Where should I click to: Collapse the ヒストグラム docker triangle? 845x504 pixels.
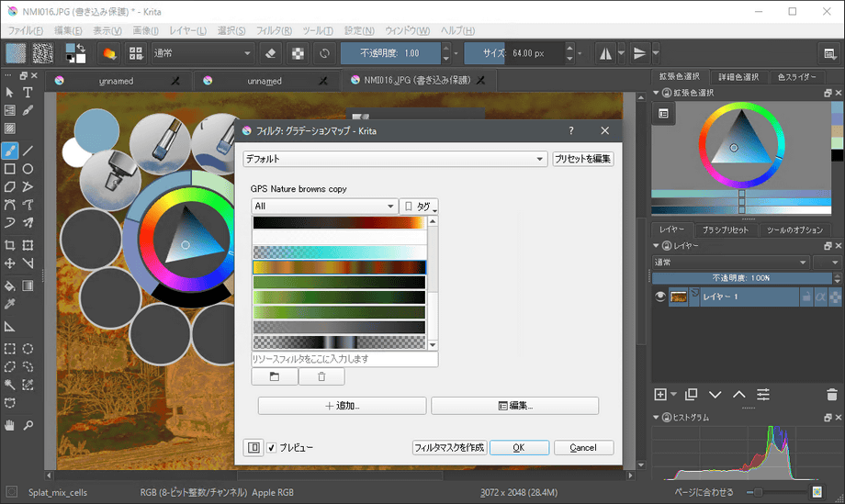657,418
